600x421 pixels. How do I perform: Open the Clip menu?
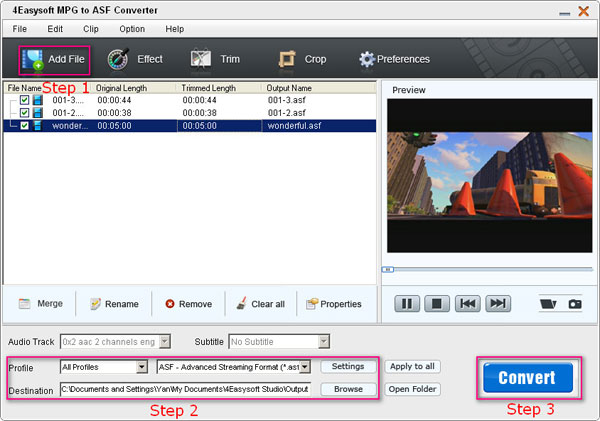[91, 29]
